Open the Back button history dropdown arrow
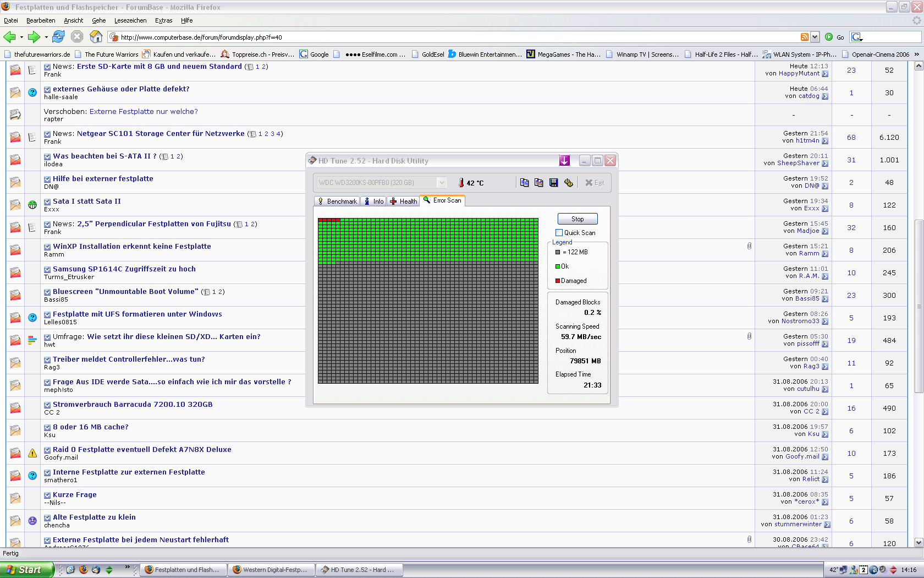Screen dimensions: 924x578 pyautogui.click(x=21, y=37)
